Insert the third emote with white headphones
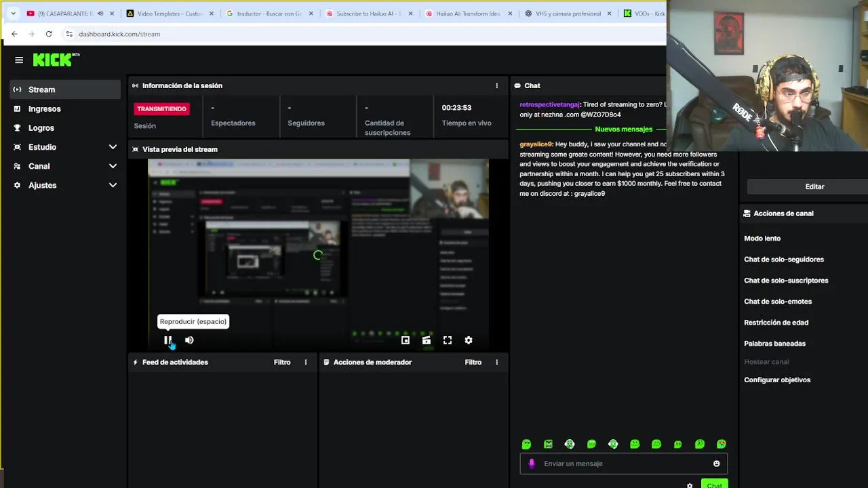This screenshot has height=488, width=868. 570,444
